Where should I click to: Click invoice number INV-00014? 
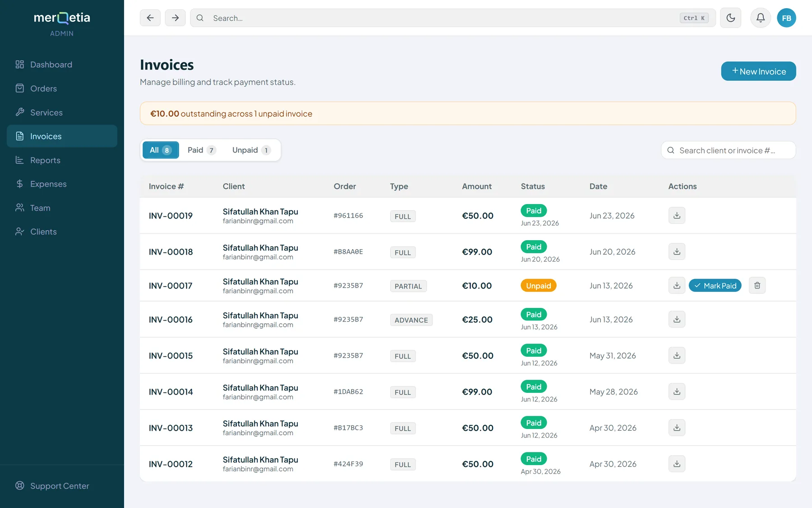[171, 391]
